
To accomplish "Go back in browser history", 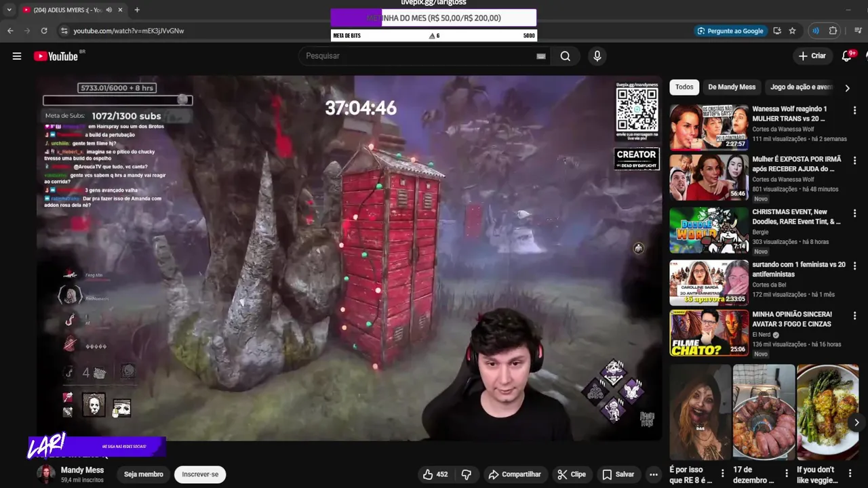I will 10,30.
